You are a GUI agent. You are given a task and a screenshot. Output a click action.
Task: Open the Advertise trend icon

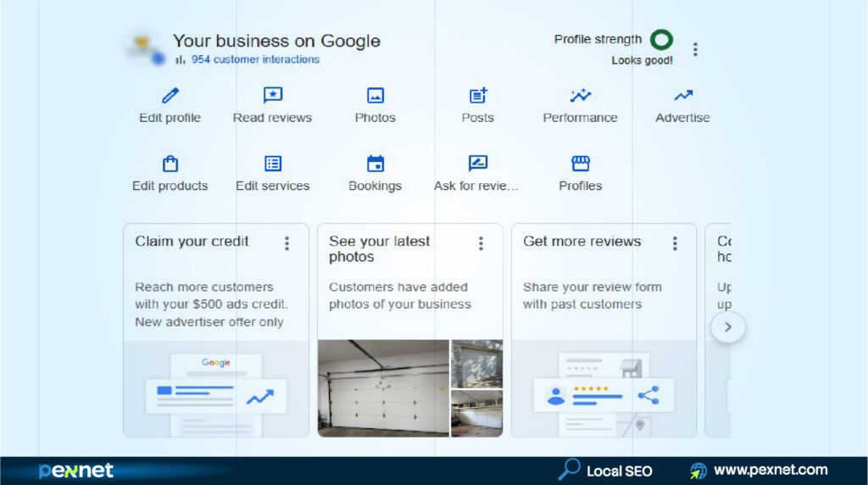pos(683,96)
